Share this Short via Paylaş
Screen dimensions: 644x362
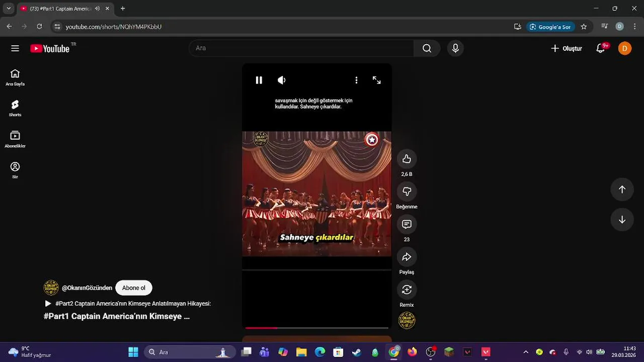(407, 257)
